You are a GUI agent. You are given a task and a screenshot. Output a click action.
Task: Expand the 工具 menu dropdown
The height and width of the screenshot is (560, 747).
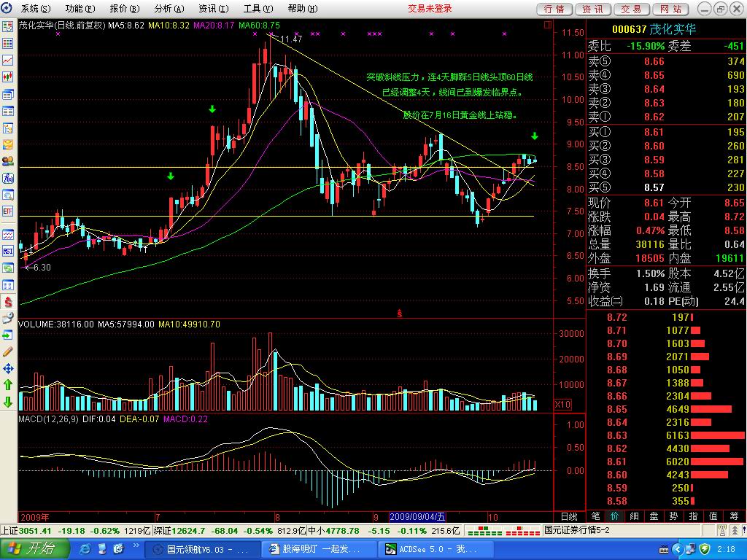pyautogui.click(x=258, y=9)
